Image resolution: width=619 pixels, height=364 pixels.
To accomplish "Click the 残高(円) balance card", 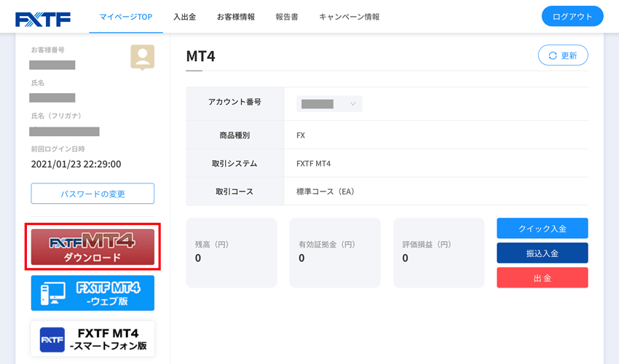I will click(232, 253).
